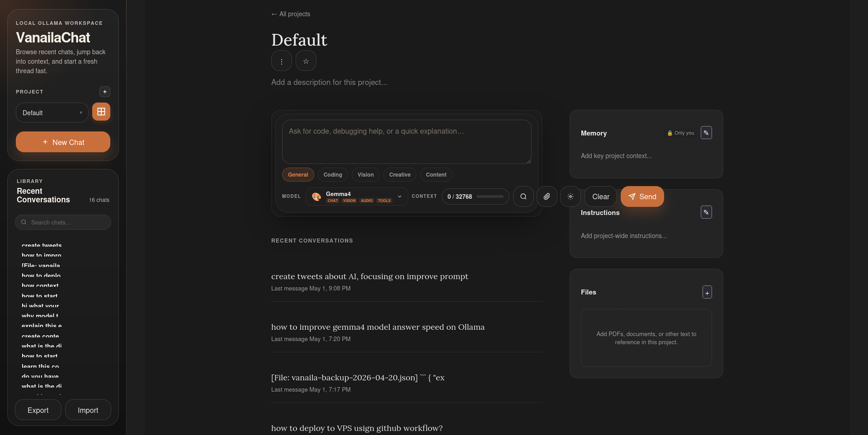Focus the Search chats field
Image resolution: width=868 pixels, height=435 pixels.
(x=63, y=222)
